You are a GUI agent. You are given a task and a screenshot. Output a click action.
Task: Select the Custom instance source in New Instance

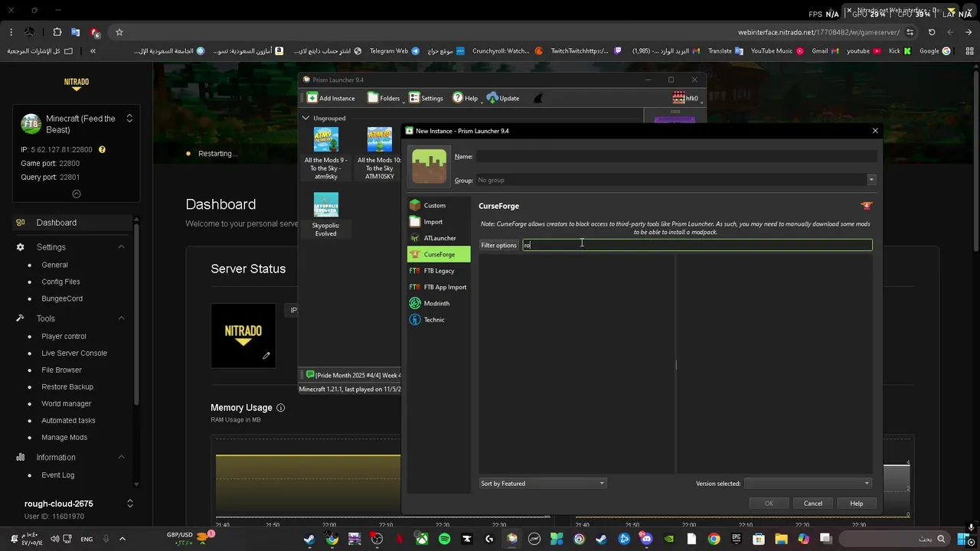[439, 205]
